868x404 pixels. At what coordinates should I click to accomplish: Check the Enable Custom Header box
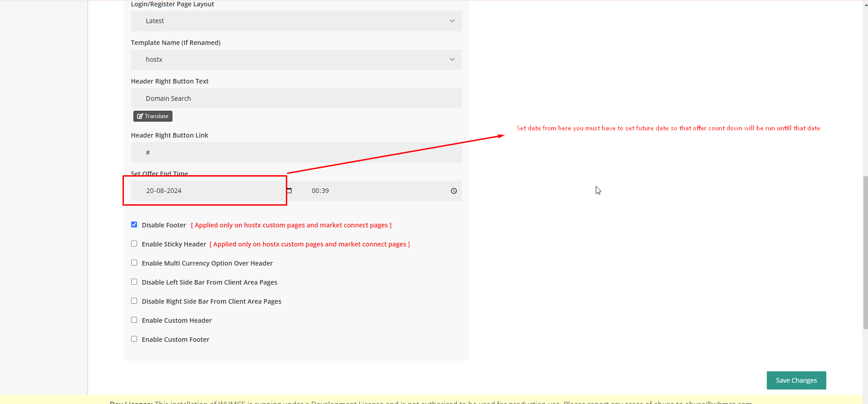click(x=134, y=320)
